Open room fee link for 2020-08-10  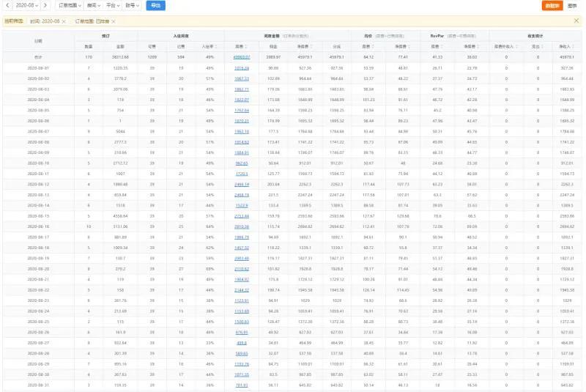[x=242, y=163]
